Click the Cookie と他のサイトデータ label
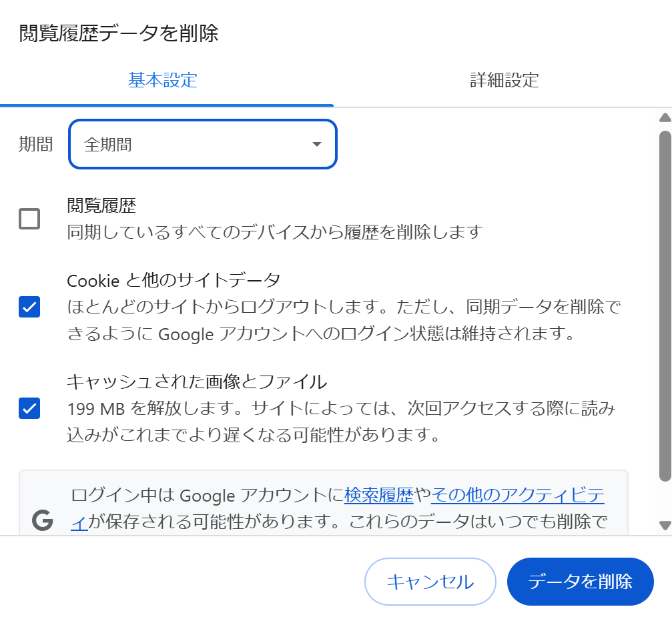This screenshot has width=672, height=625. pyautogui.click(x=174, y=281)
